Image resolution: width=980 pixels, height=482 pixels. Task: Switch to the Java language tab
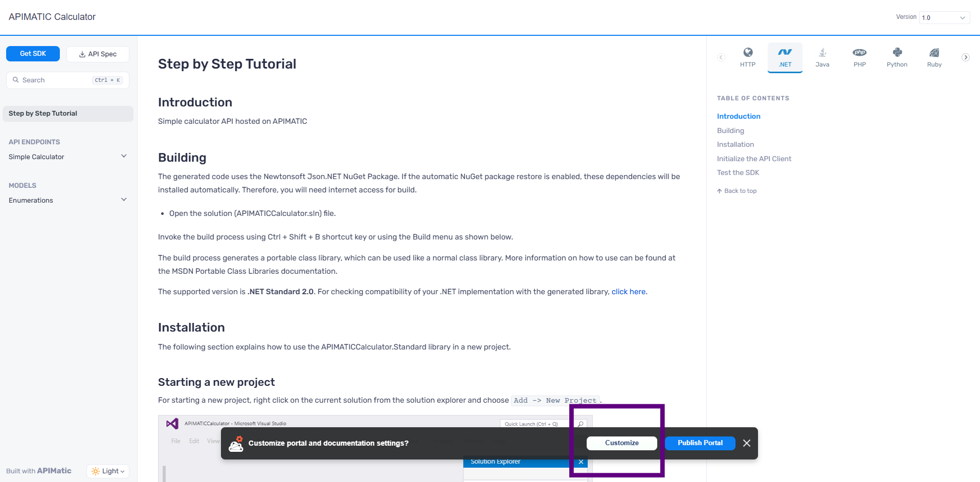(822, 57)
